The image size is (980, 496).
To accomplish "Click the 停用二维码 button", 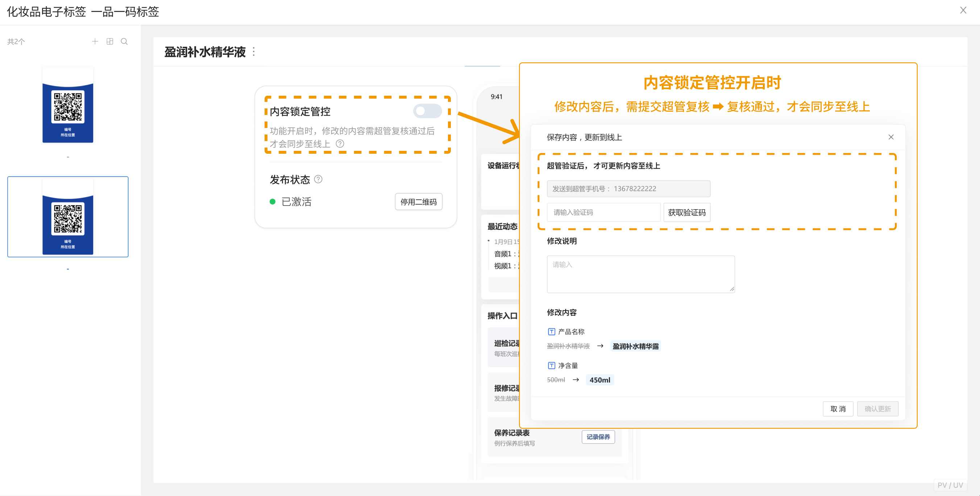I will pos(418,202).
